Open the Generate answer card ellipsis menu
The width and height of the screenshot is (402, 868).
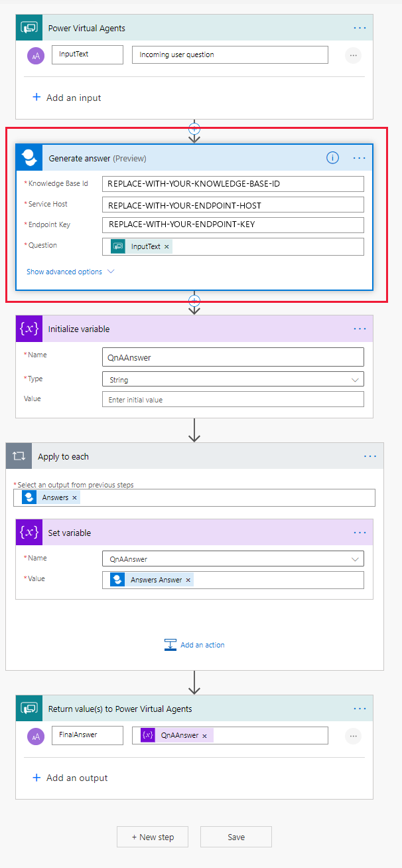click(x=360, y=158)
